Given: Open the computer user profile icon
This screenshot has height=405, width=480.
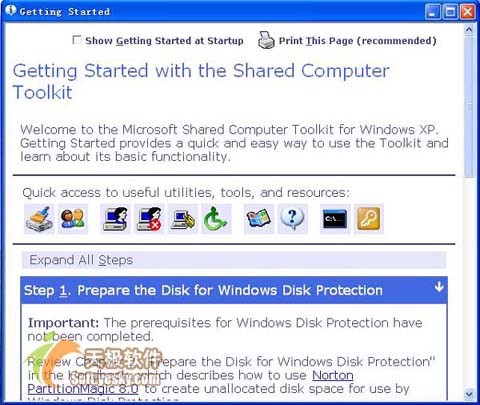Looking at the screenshot, I should (x=115, y=219).
